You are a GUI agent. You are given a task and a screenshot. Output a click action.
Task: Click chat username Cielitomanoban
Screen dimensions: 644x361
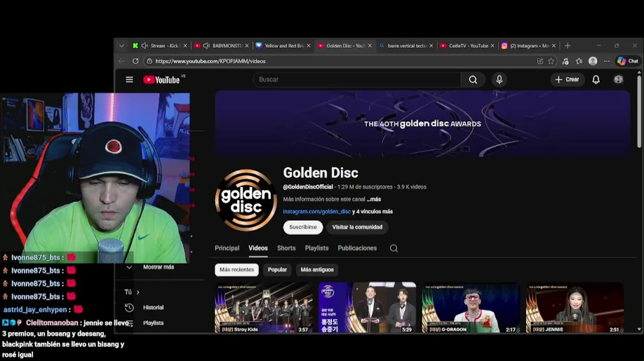pyautogui.click(x=52, y=323)
